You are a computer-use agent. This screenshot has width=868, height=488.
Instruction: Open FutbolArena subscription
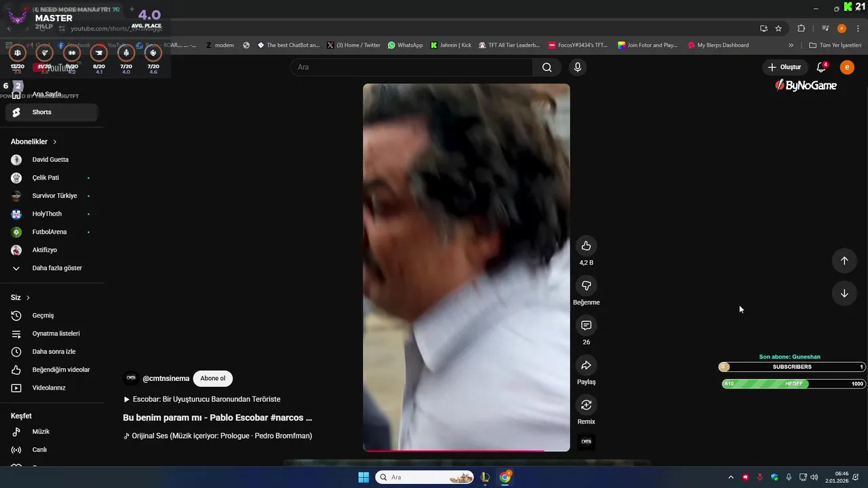pyautogui.click(x=52, y=232)
